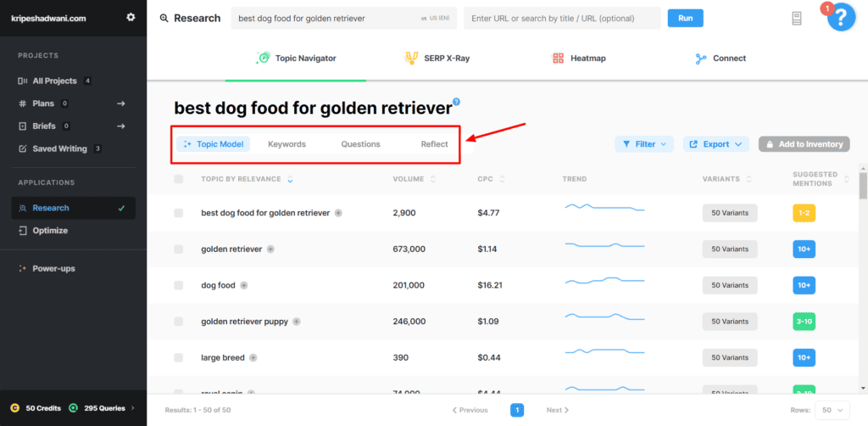Click the plus icon next to dog food
868x426 pixels.
(243, 285)
